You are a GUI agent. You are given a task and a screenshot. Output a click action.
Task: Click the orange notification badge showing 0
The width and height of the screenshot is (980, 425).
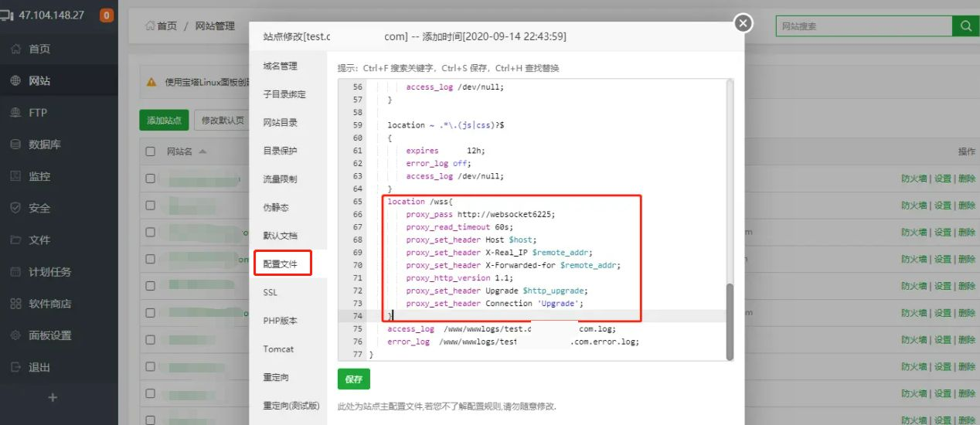pyautogui.click(x=107, y=15)
